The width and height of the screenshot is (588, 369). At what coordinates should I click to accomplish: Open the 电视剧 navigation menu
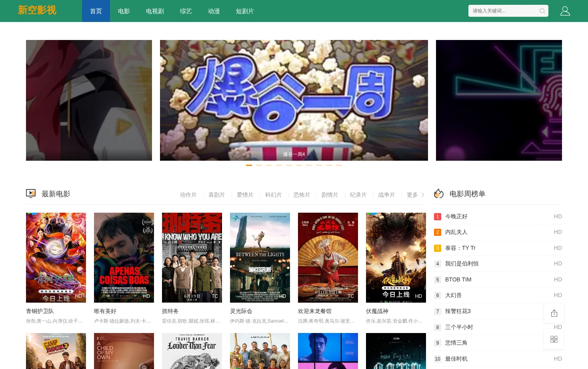(x=155, y=11)
